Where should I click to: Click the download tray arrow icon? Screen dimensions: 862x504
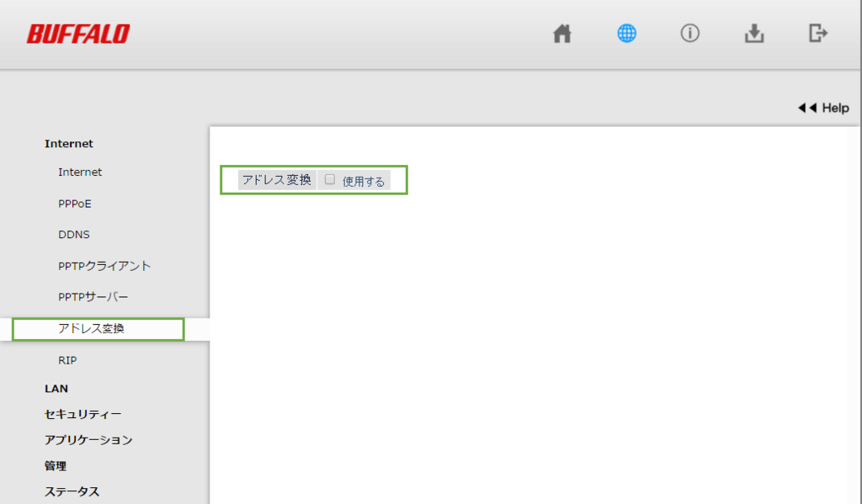tap(754, 34)
